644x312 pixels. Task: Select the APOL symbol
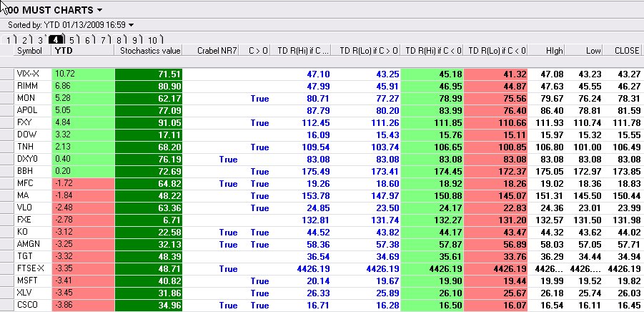pos(26,110)
